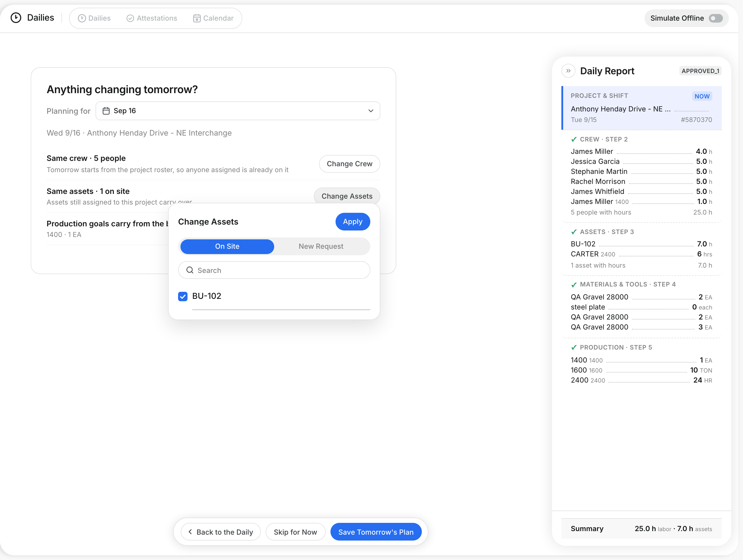The image size is (743, 560).
Task: Click green checkmark beside Materials & Tools Step 4
Action: 574,285
